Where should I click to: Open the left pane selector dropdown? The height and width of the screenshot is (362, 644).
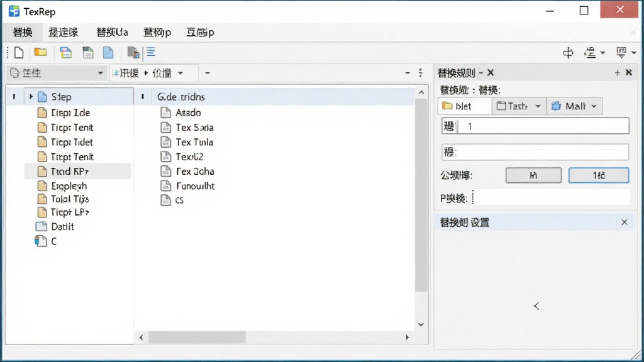click(x=57, y=73)
